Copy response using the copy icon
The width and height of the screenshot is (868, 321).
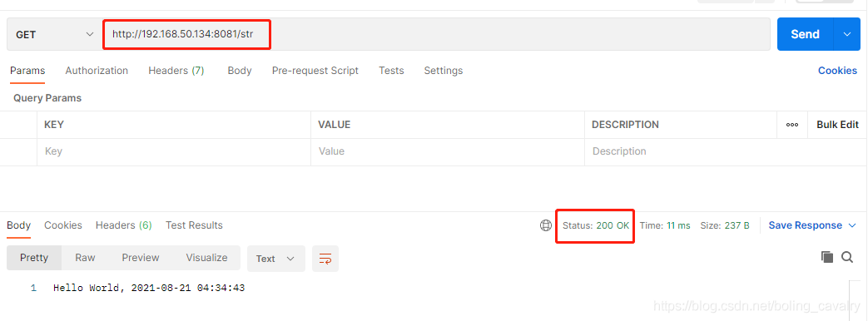pyautogui.click(x=827, y=257)
